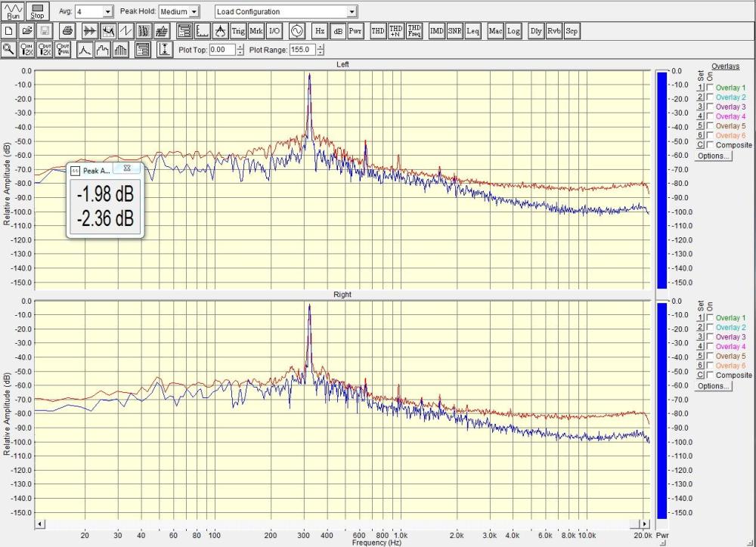
Task: Click Set button 2 for Left overlay
Action: (701, 97)
